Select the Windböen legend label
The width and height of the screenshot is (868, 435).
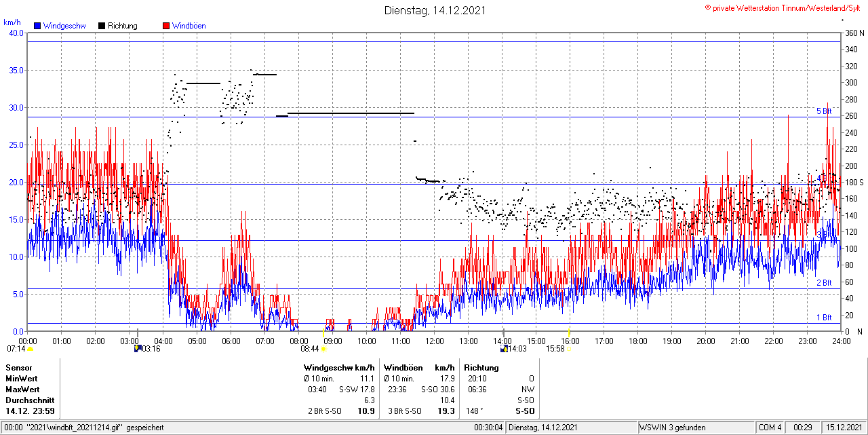189,26
